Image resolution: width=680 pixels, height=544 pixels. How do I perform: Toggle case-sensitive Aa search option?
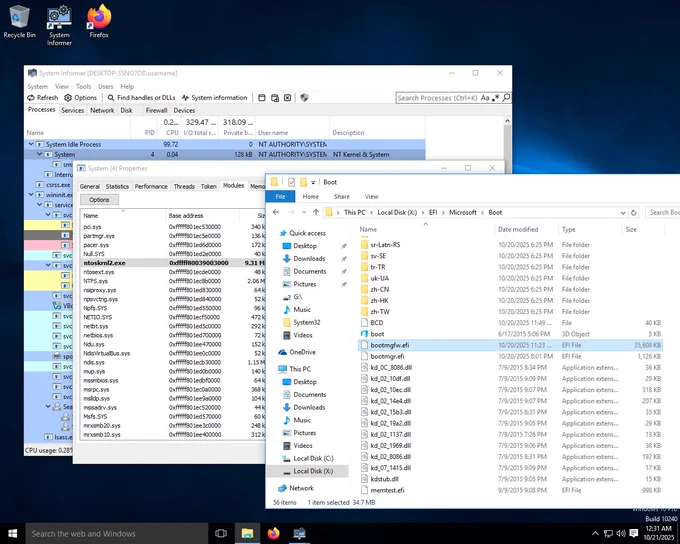coord(485,98)
